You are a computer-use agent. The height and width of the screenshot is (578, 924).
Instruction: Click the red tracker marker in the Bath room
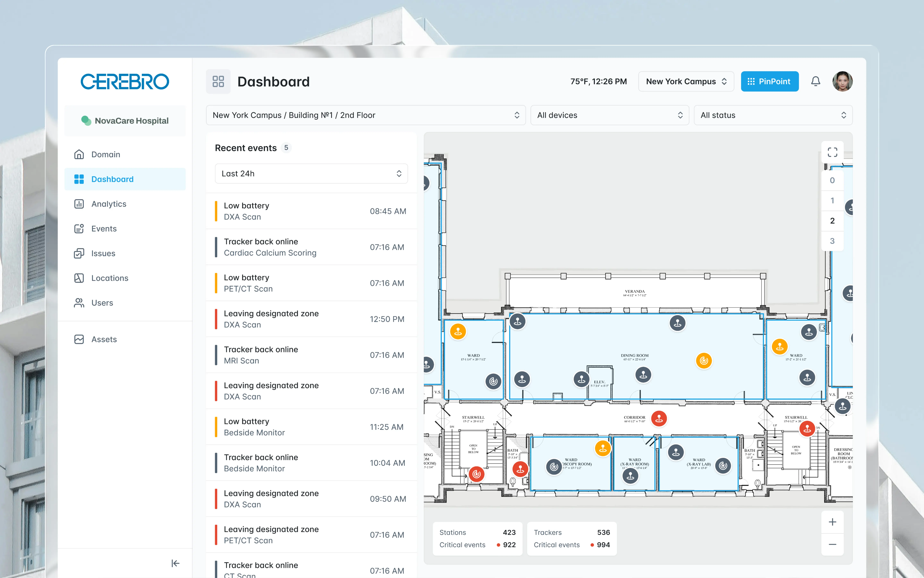(x=520, y=469)
